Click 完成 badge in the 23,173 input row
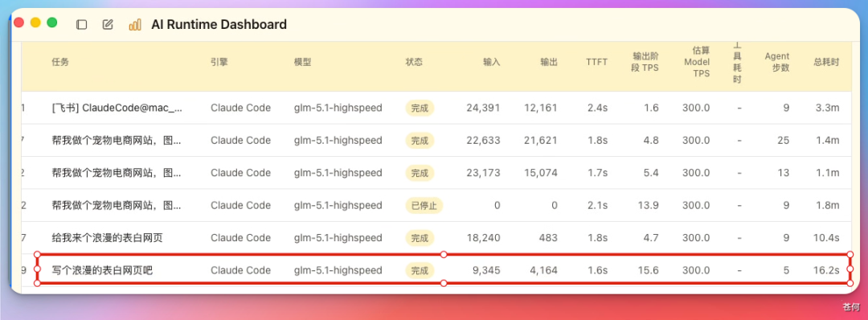Viewport: 868px width, 320px height. coord(420,173)
